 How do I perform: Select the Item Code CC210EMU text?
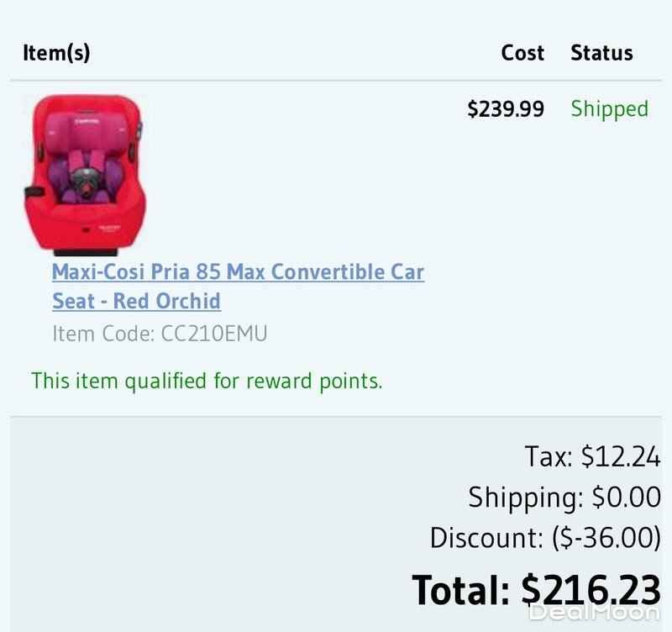click(x=160, y=334)
